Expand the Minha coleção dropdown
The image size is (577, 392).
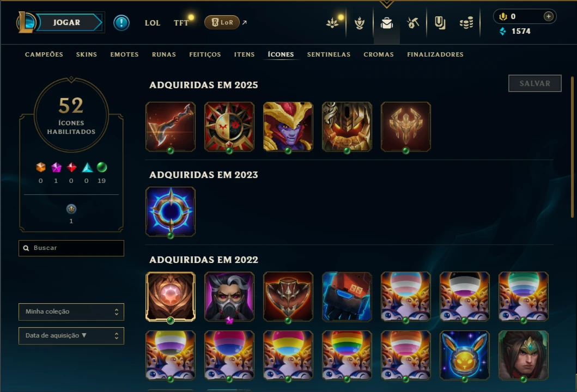coord(71,312)
